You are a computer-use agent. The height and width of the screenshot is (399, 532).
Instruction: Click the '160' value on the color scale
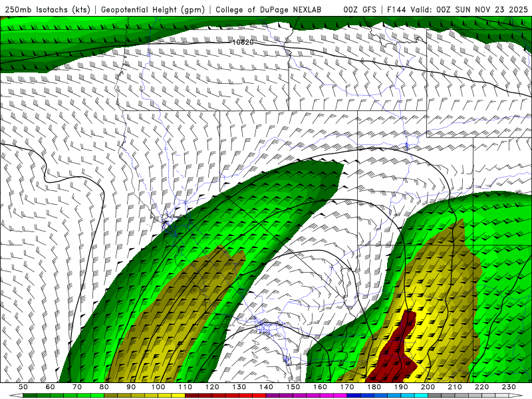(321, 387)
